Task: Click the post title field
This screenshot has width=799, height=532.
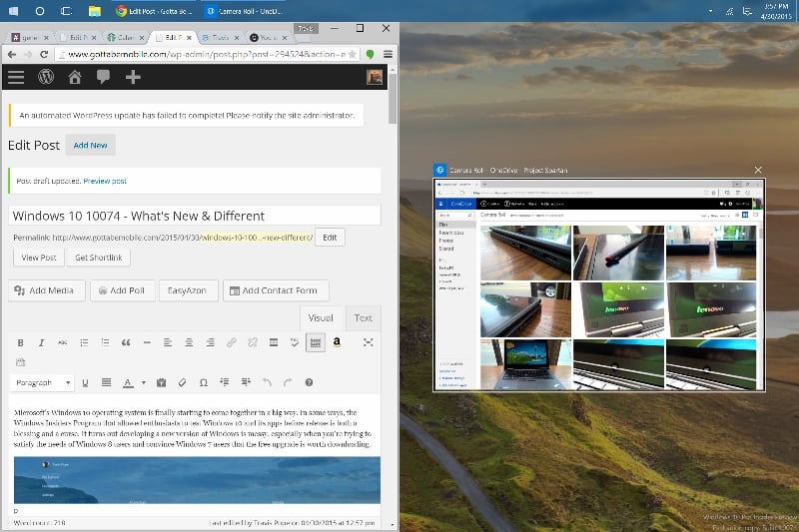Action: pos(195,216)
